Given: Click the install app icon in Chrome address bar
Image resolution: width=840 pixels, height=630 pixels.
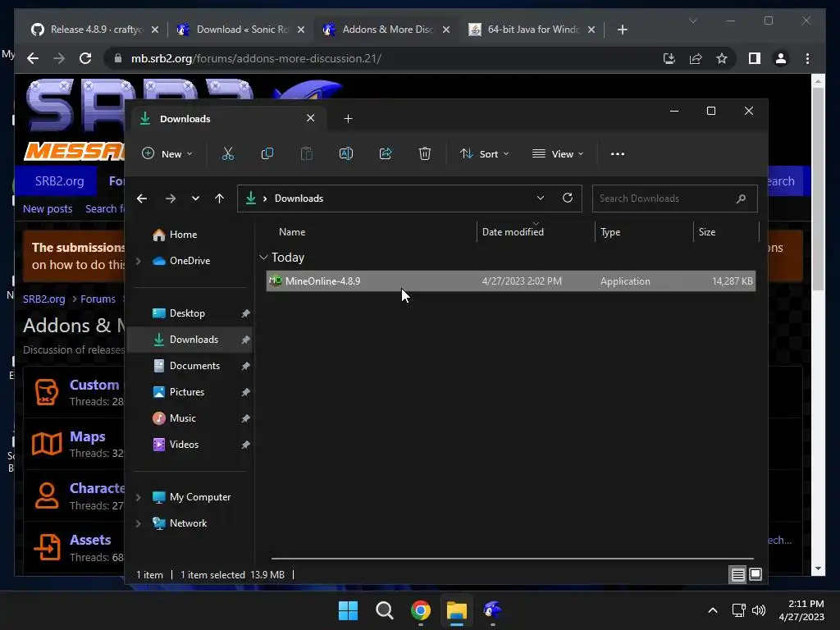Looking at the screenshot, I should click(x=669, y=58).
